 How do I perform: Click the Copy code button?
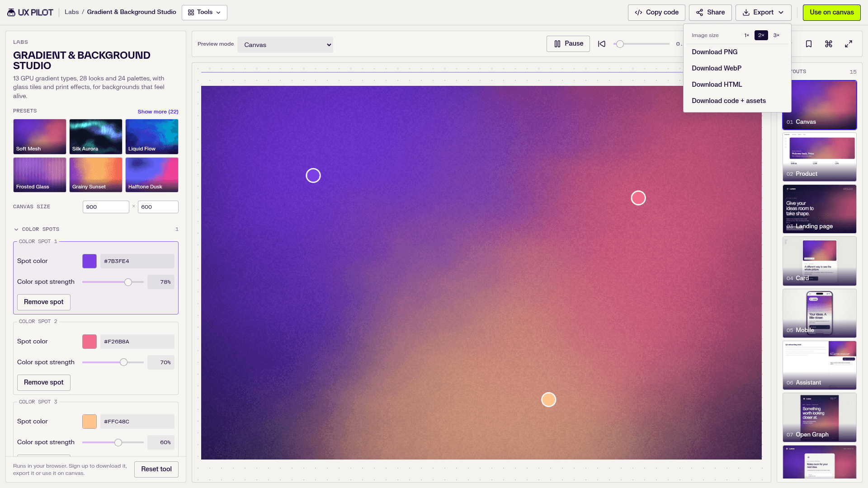(x=656, y=13)
